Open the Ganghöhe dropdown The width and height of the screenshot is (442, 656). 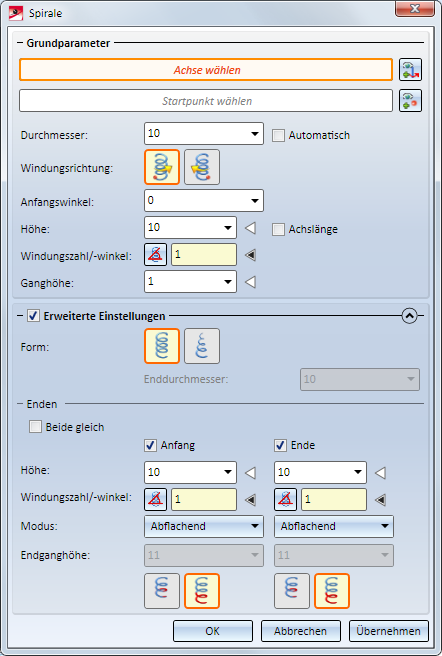[228, 282]
